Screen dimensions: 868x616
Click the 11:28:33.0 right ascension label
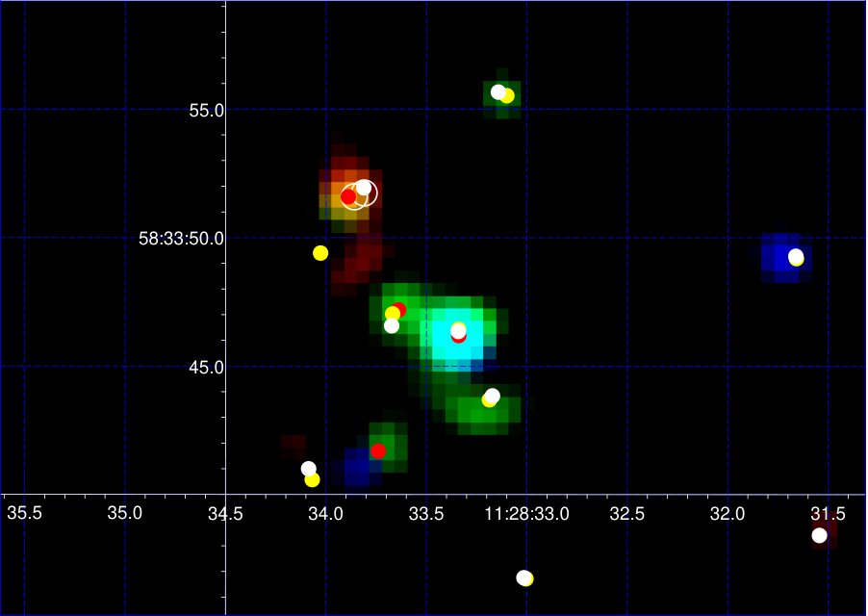coord(527,515)
